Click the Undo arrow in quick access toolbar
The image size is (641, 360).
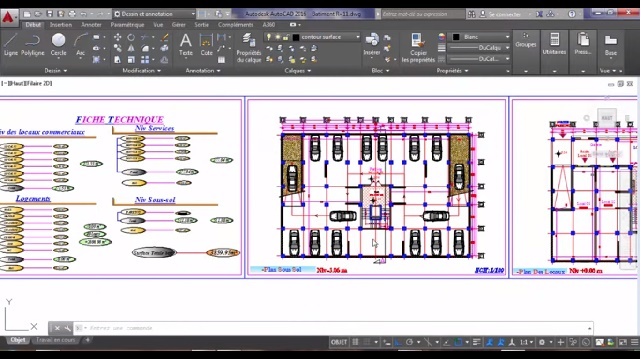pos(83,14)
